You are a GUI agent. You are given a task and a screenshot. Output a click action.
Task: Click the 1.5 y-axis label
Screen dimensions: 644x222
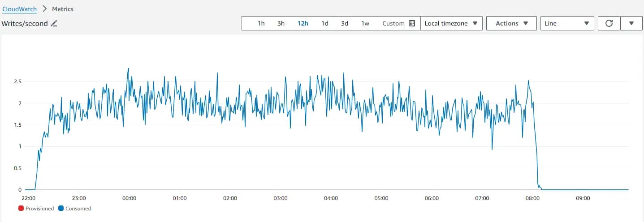coord(17,125)
